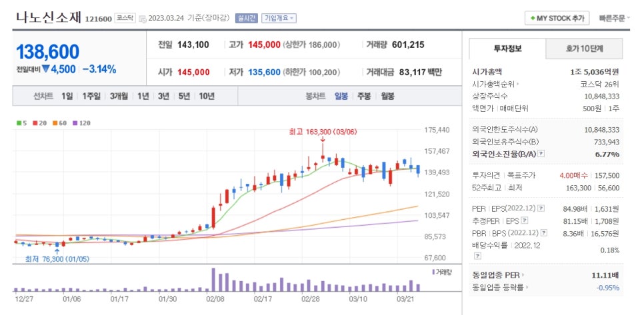Switch candle chart to 주봉
This screenshot has height=315, width=644.
364,96
